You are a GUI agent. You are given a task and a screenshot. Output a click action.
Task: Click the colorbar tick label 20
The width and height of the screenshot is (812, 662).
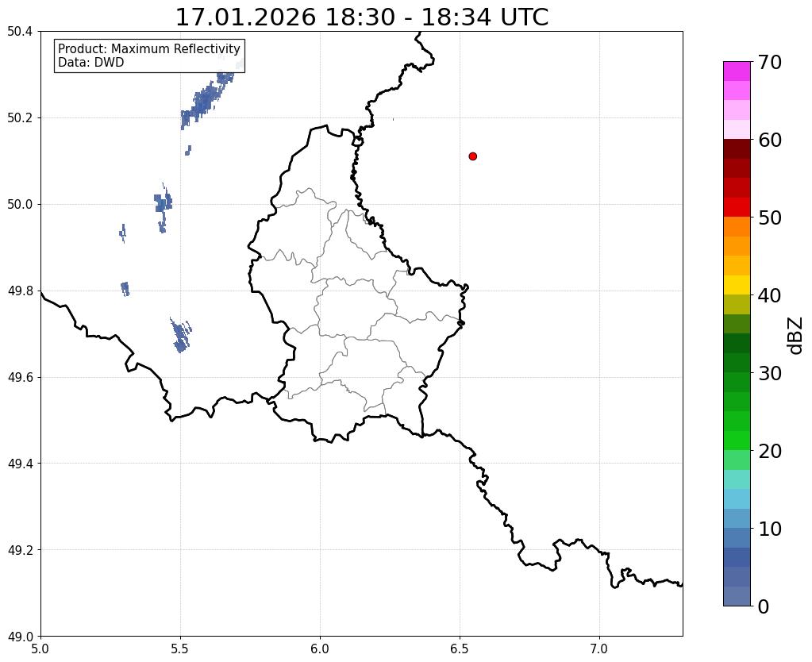click(x=770, y=451)
